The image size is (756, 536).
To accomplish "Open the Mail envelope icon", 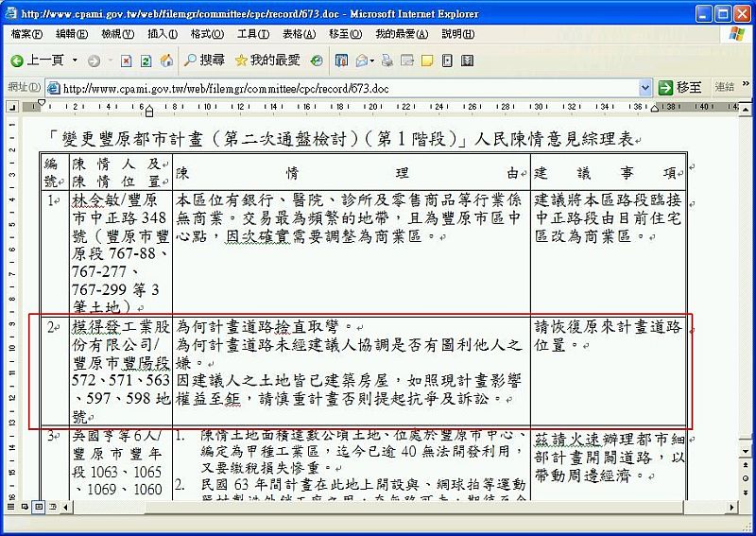I will [x=362, y=61].
